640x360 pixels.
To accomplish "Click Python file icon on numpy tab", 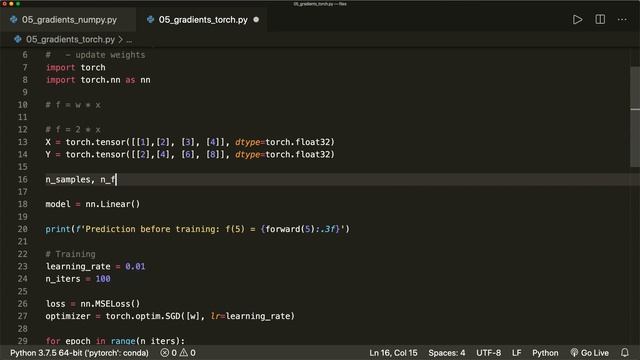I will [x=14, y=20].
